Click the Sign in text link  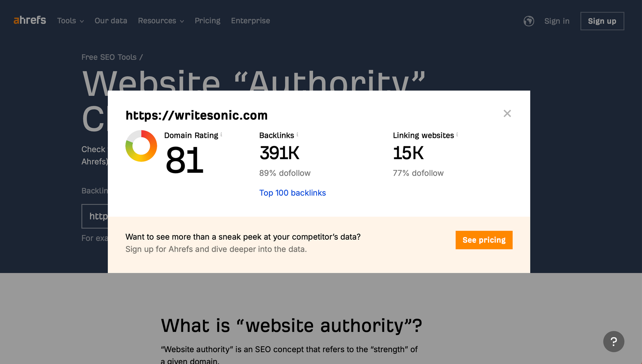(x=557, y=21)
